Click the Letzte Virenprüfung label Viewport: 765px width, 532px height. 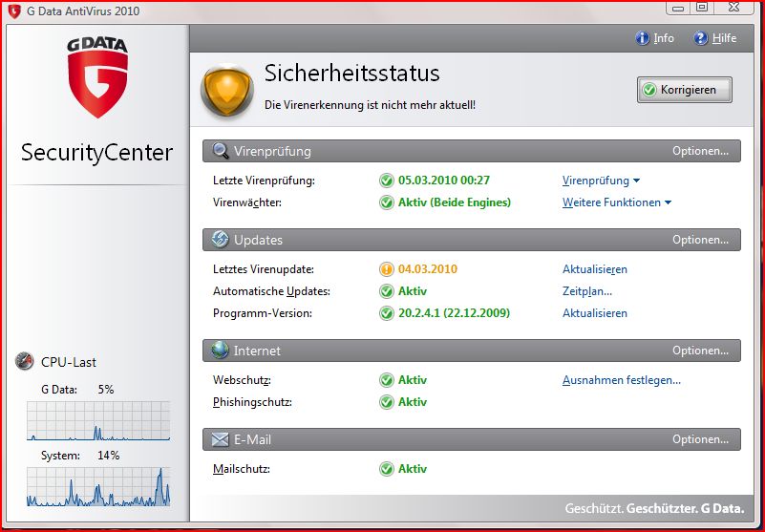coord(264,181)
